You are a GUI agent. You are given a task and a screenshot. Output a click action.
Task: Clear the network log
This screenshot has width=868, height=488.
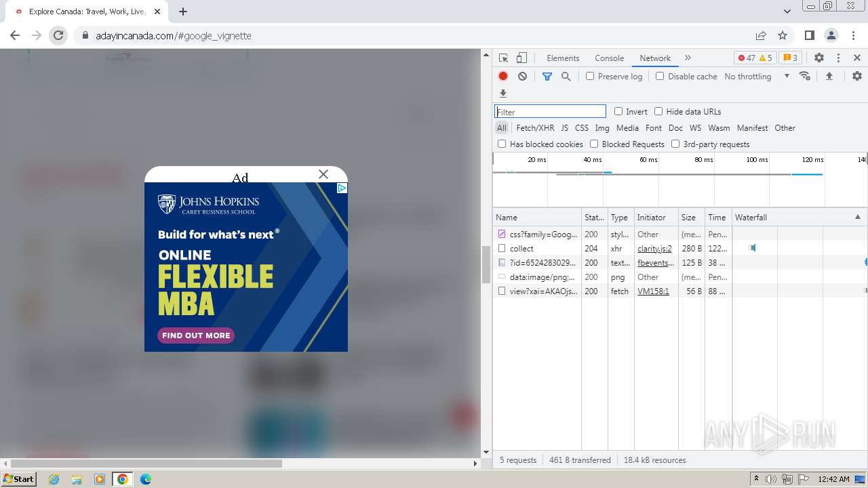[522, 76]
